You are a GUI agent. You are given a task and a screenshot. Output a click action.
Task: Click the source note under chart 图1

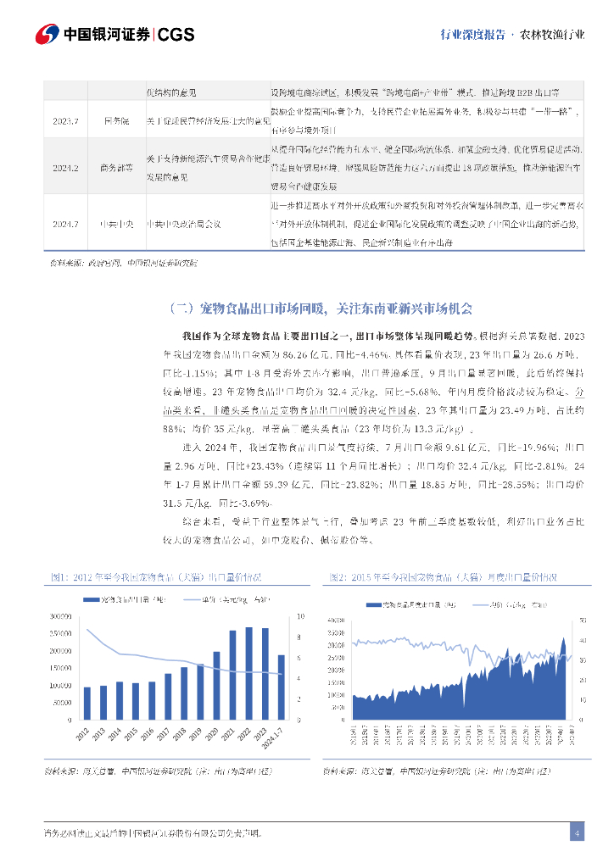click(158, 771)
